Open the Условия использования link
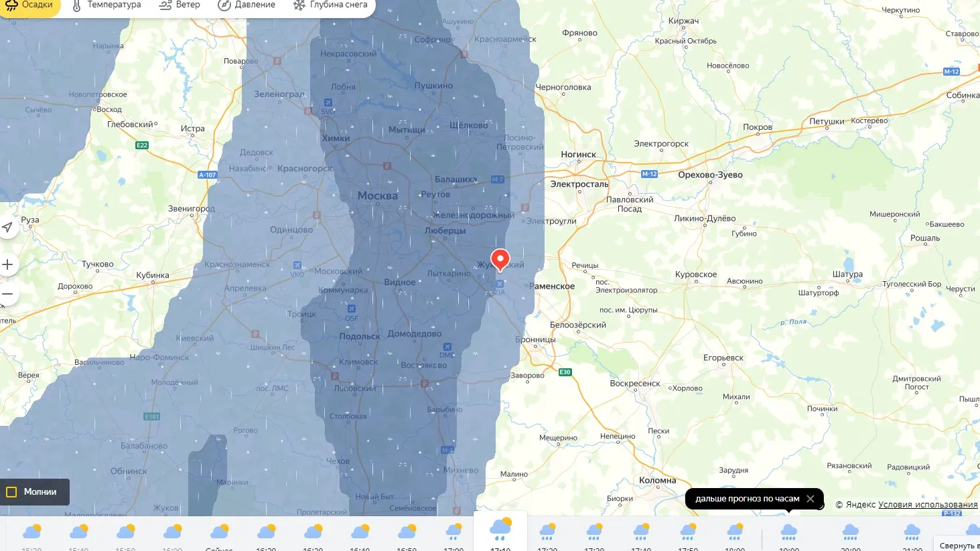This screenshot has height=551, width=980. click(x=928, y=505)
